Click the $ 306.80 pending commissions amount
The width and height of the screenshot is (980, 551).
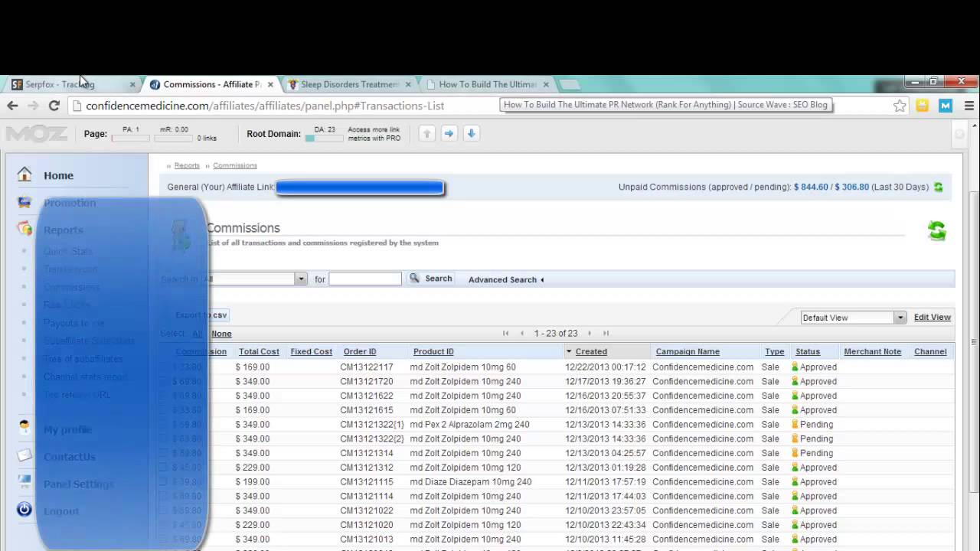pos(852,187)
